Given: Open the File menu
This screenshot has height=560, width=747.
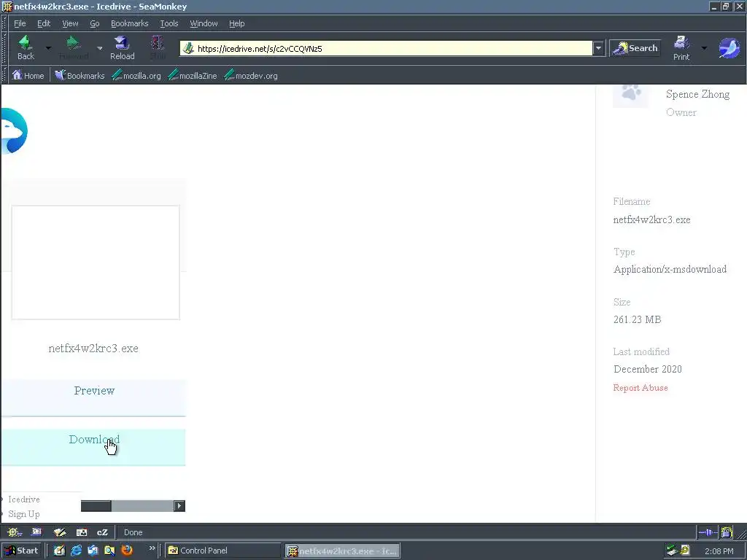Looking at the screenshot, I should (20, 23).
